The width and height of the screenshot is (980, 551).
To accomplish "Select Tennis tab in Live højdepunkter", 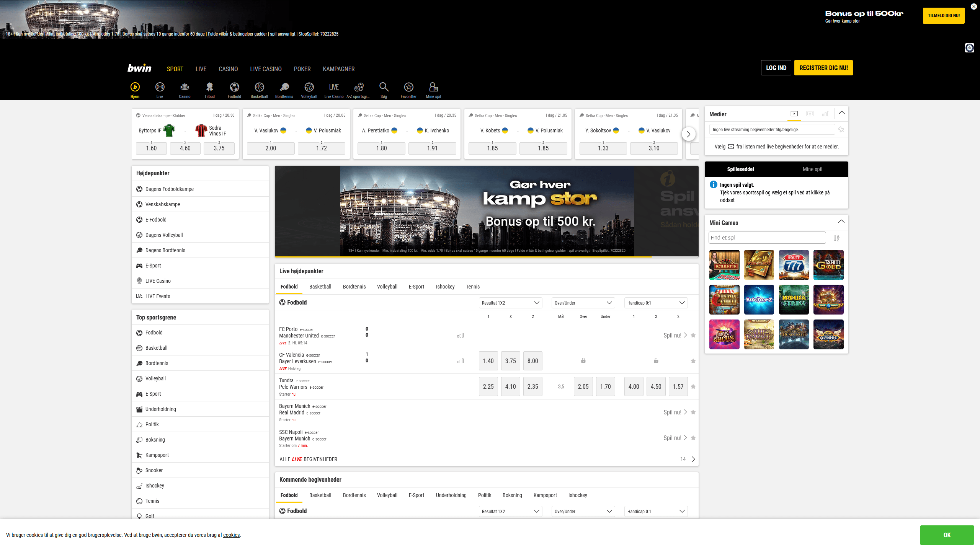I will click(473, 287).
